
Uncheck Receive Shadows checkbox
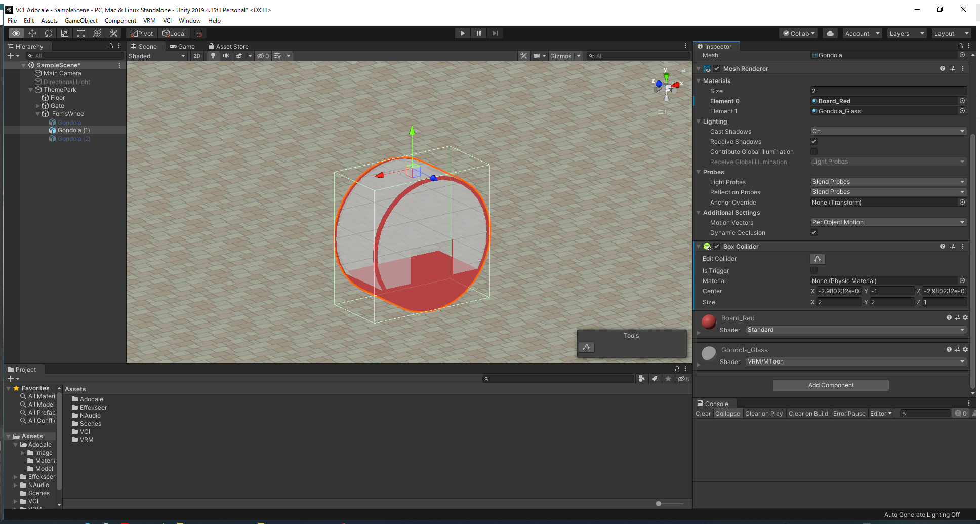[x=814, y=142]
